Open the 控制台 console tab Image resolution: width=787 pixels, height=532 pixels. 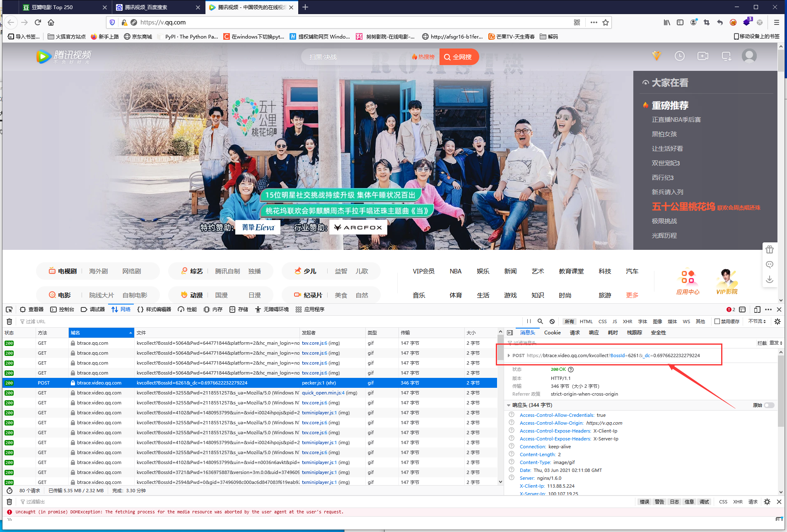[62, 310]
